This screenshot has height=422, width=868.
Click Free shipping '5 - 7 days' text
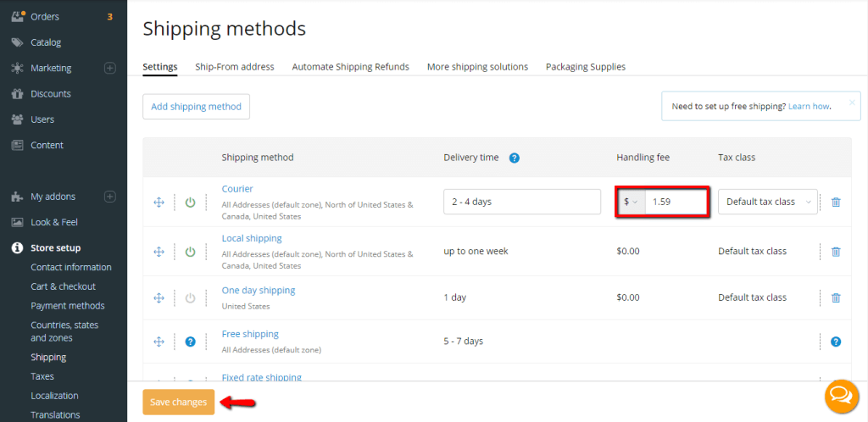click(x=464, y=341)
